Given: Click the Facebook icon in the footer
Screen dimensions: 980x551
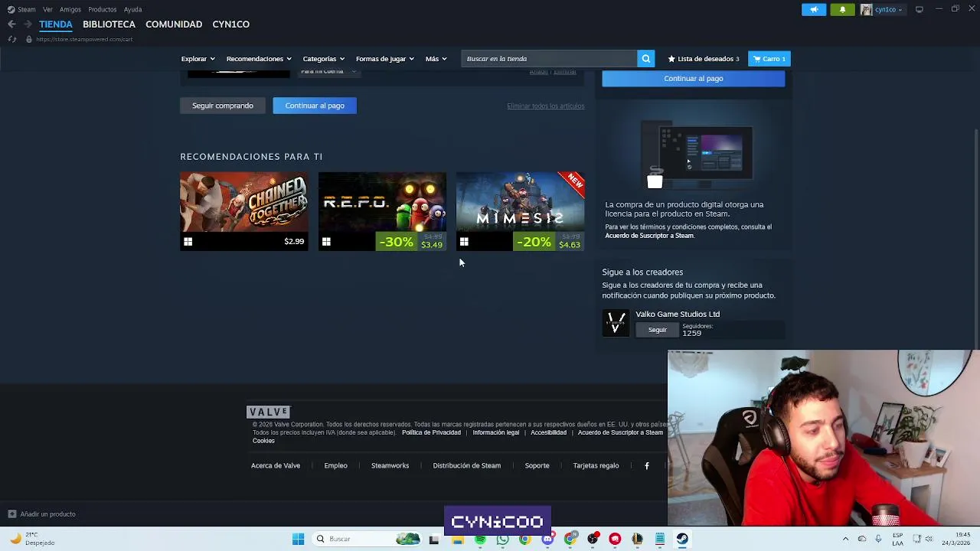Looking at the screenshot, I should [x=647, y=465].
